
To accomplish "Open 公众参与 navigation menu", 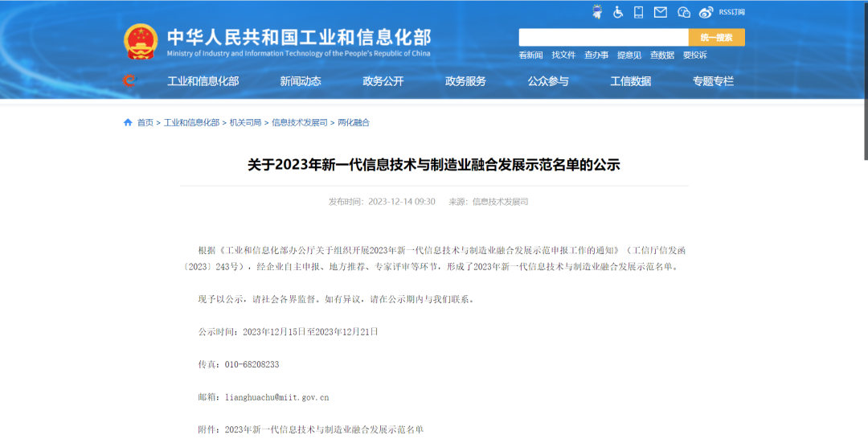I will pyautogui.click(x=548, y=81).
